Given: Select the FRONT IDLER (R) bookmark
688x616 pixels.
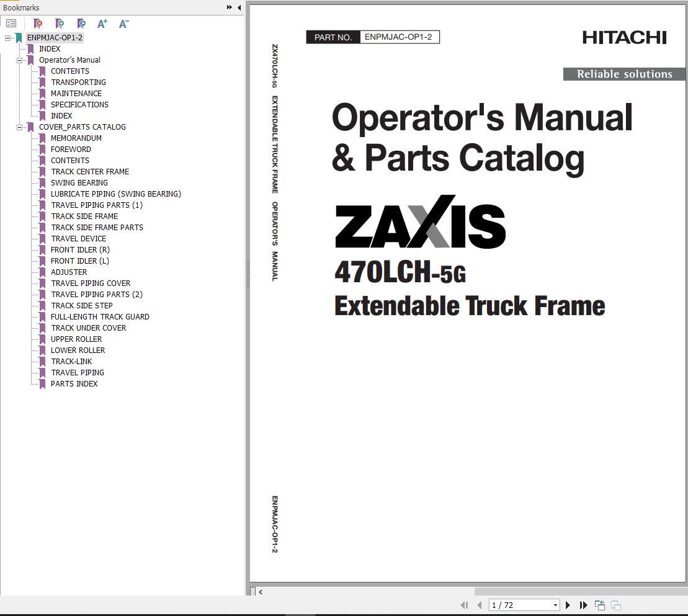Looking at the screenshot, I should [80, 249].
